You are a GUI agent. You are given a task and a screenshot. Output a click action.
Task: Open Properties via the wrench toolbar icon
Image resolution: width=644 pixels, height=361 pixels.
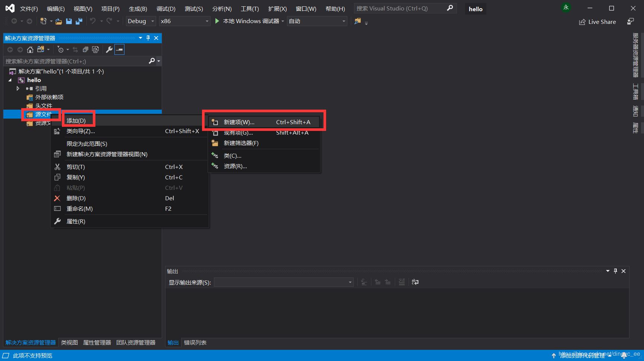coord(109,50)
